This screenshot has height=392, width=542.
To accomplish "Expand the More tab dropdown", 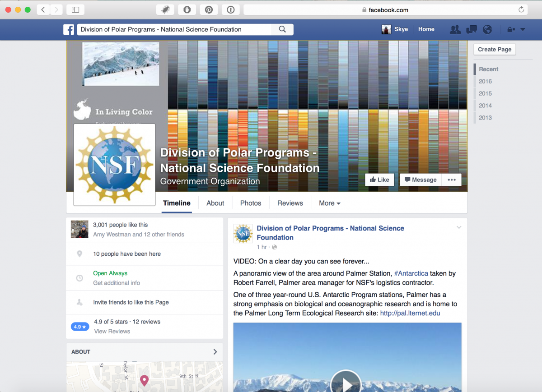I will pos(329,203).
